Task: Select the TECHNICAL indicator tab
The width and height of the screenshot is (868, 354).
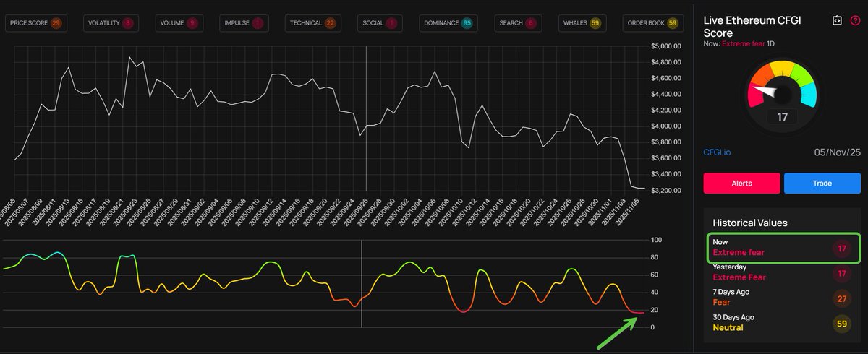Action: (x=312, y=23)
